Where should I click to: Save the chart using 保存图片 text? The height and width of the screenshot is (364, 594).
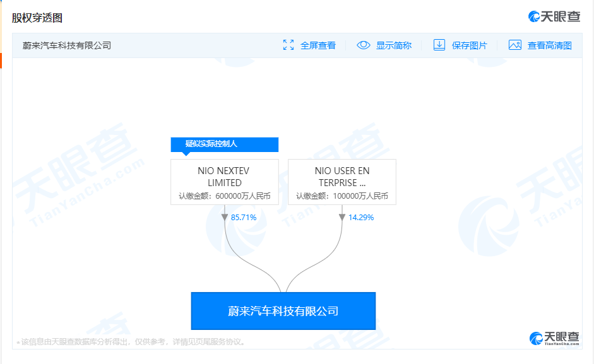pos(470,45)
